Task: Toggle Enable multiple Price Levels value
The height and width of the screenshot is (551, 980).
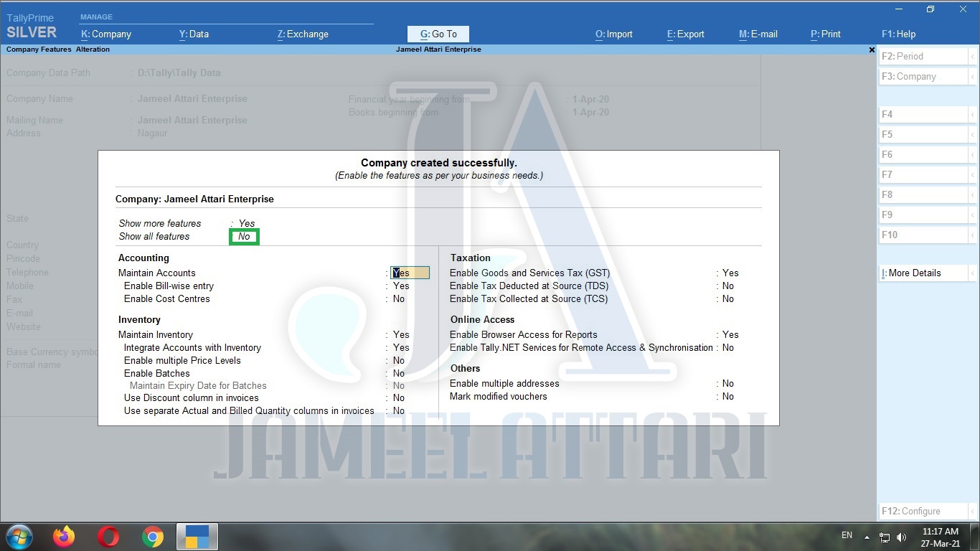Action: [399, 360]
